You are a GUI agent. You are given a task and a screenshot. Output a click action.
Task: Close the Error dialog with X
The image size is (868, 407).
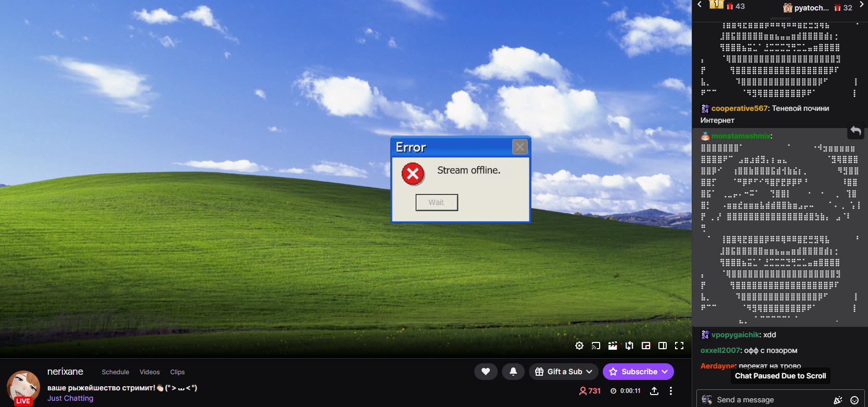[x=520, y=147]
